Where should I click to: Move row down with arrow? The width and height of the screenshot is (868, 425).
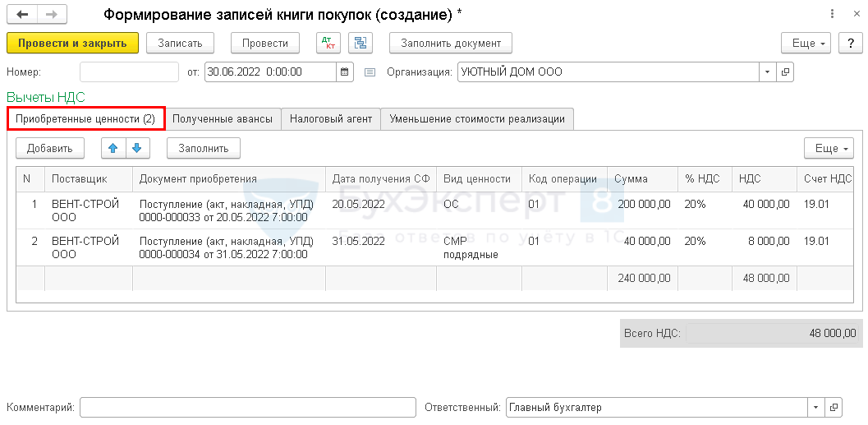tap(136, 148)
